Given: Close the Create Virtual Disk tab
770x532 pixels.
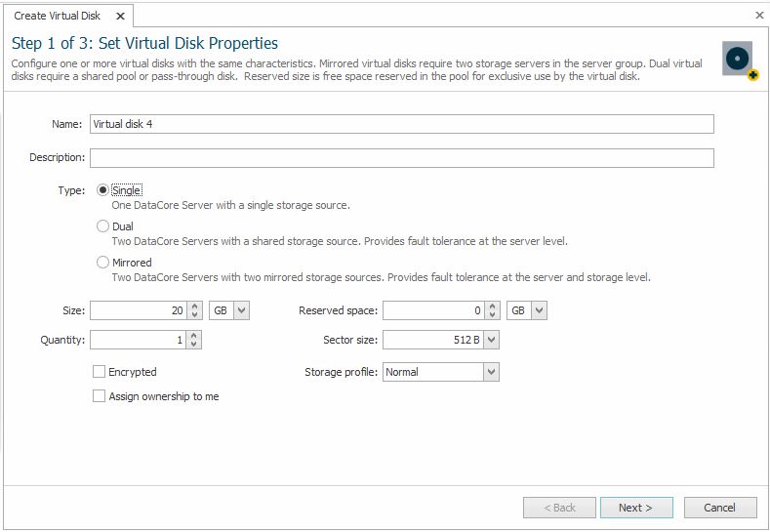Looking at the screenshot, I should pos(120,16).
